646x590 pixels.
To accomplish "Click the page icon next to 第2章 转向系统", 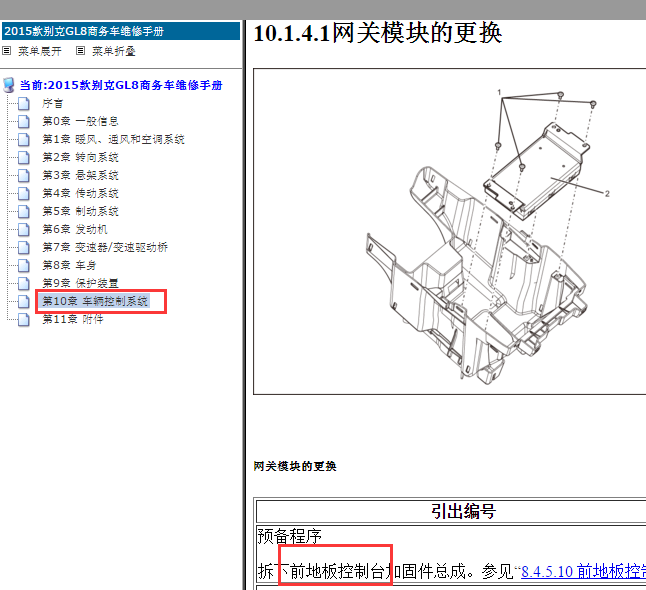I will (24, 157).
